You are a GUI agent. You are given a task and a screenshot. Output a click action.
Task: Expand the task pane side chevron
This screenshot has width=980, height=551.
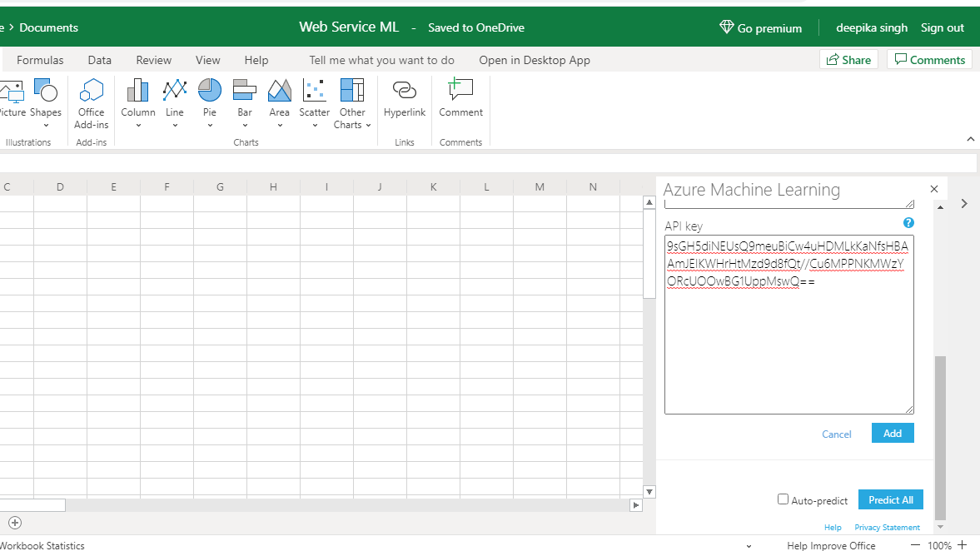pyautogui.click(x=964, y=204)
